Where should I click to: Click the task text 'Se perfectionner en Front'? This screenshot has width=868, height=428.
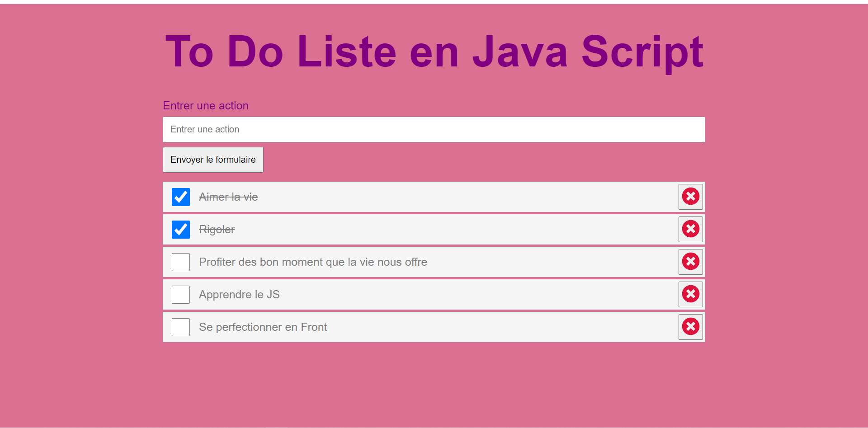263,327
